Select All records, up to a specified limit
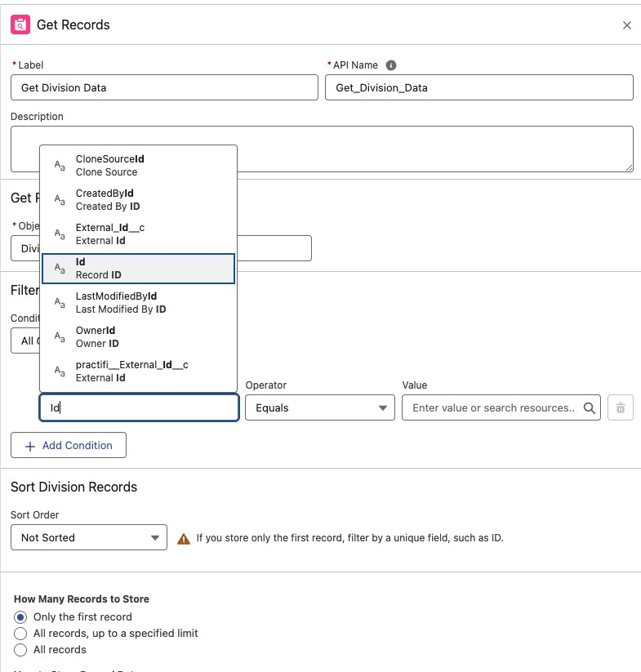The image size is (641, 672). point(20,633)
